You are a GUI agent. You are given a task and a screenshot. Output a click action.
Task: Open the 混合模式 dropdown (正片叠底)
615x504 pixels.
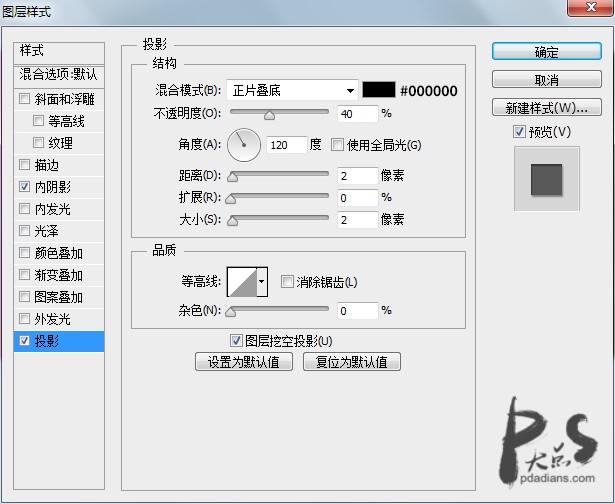click(293, 91)
